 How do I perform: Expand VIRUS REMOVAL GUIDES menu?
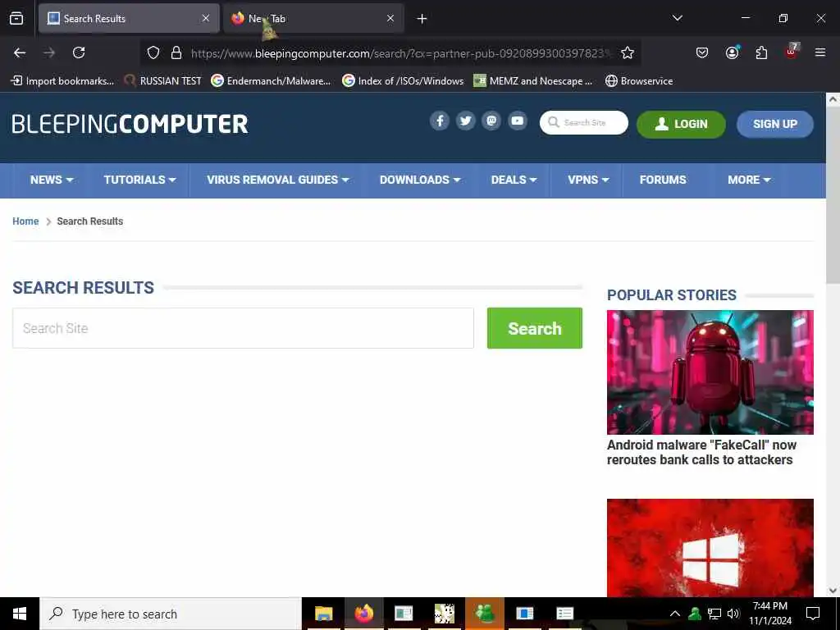pyautogui.click(x=277, y=180)
